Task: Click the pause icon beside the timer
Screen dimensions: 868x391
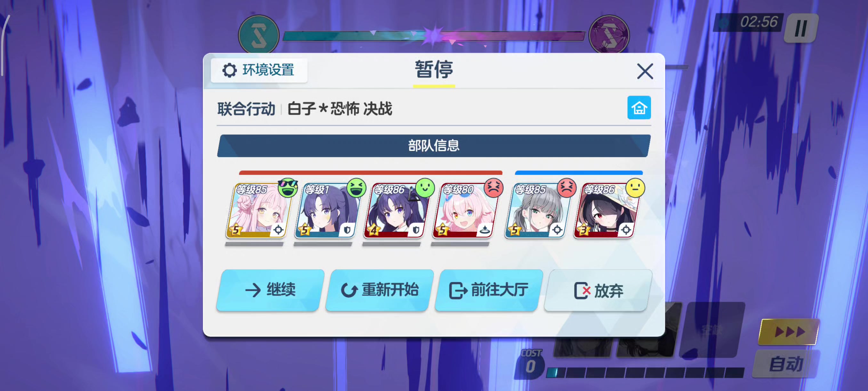Action: coord(801,28)
